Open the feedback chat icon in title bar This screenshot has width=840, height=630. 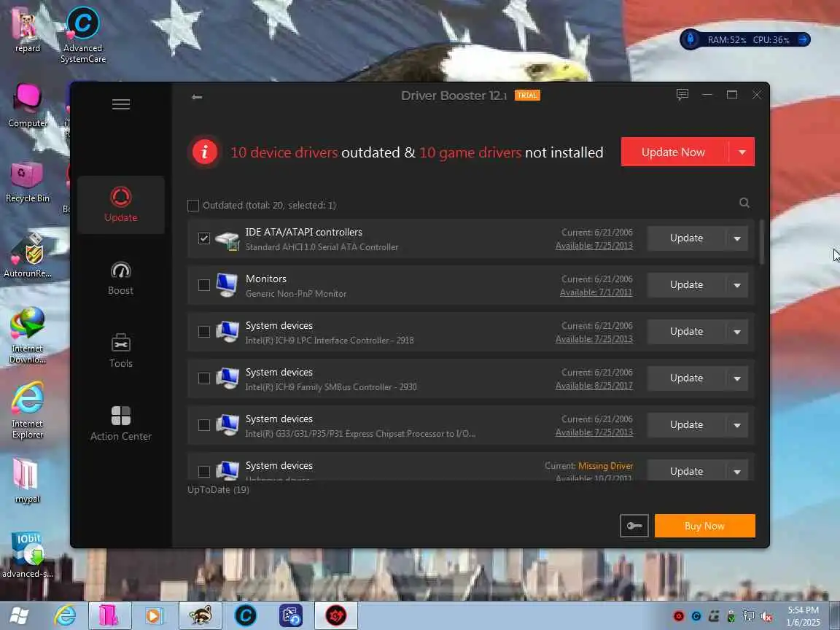[x=682, y=95]
